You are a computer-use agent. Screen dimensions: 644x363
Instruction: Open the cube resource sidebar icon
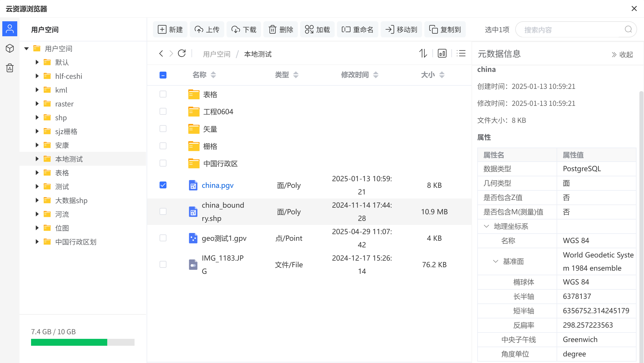tap(10, 48)
